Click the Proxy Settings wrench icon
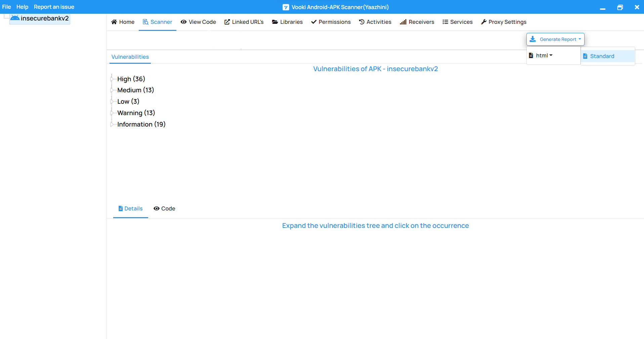Image resolution: width=644 pixels, height=339 pixels. point(484,22)
